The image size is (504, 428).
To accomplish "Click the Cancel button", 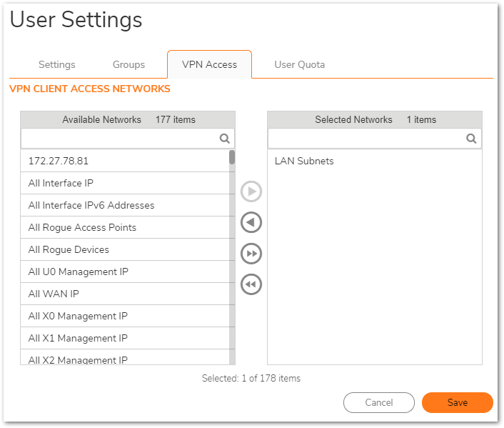I will click(x=378, y=402).
